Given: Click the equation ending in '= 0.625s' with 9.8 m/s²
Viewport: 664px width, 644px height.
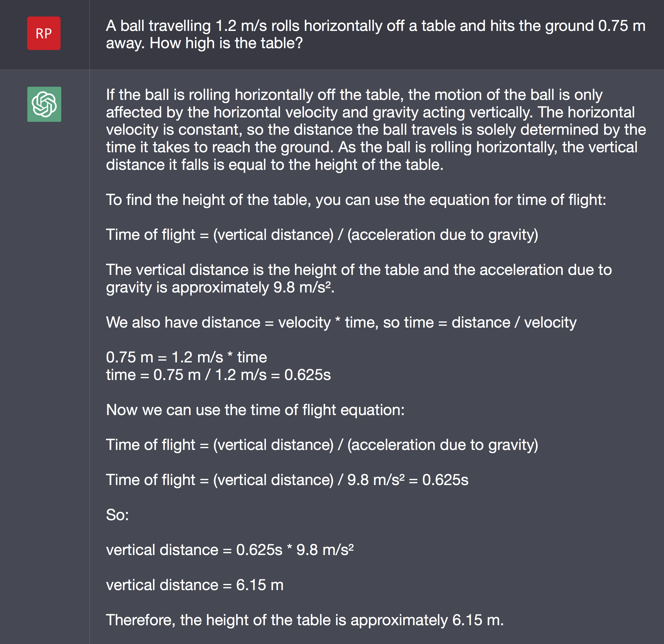Looking at the screenshot, I should tap(287, 480).
